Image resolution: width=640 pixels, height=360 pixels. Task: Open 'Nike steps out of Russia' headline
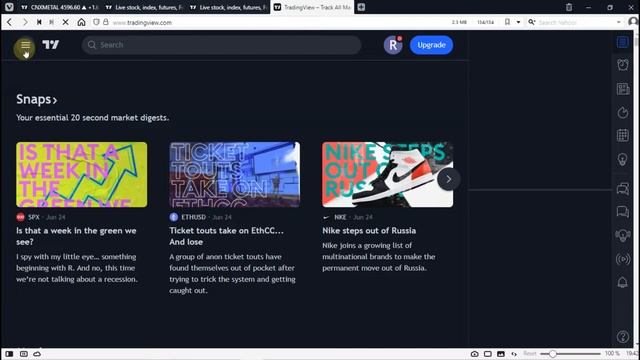(369, 231)
